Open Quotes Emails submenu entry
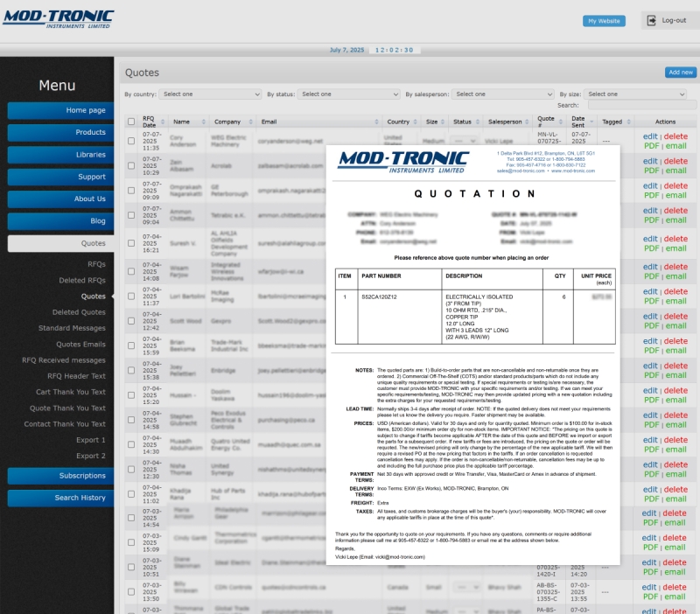Viewport: 700px width, 614px height. click(80, 344)
